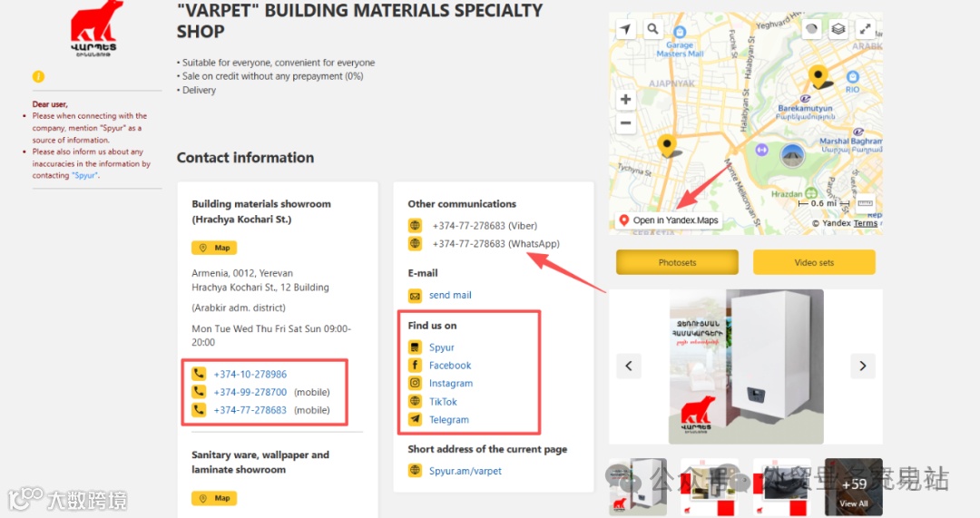Open the +59 View All thumbnail
The width and height of the screenshot is (980, 518).
point(854,487)
